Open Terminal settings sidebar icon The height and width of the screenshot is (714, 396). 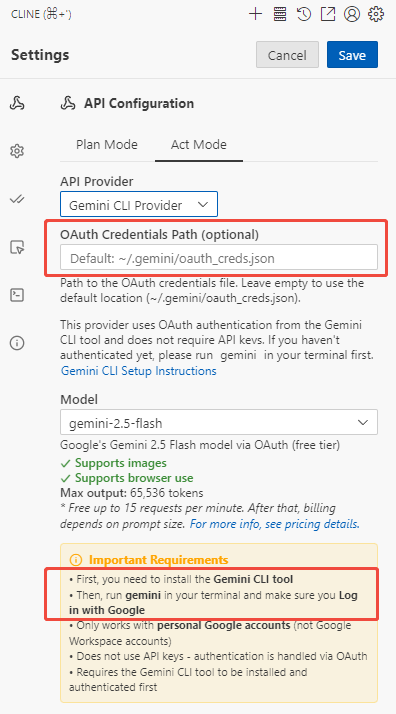point(17,295)
